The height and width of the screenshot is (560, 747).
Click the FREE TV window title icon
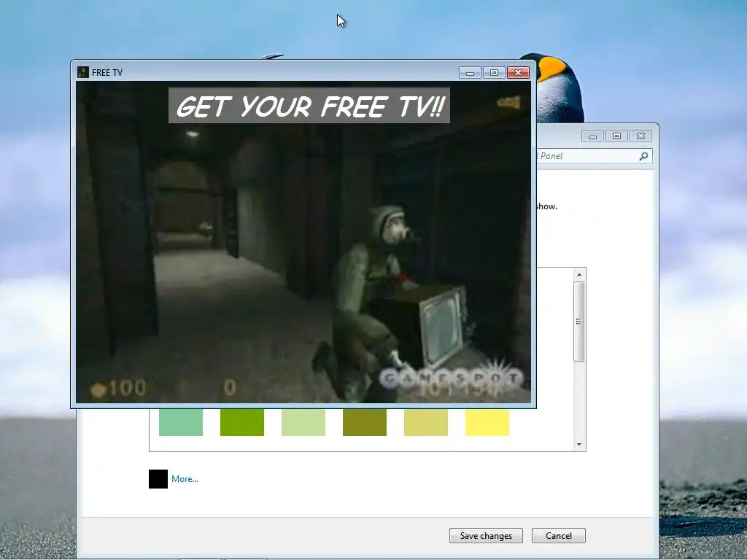click(83, 72)
